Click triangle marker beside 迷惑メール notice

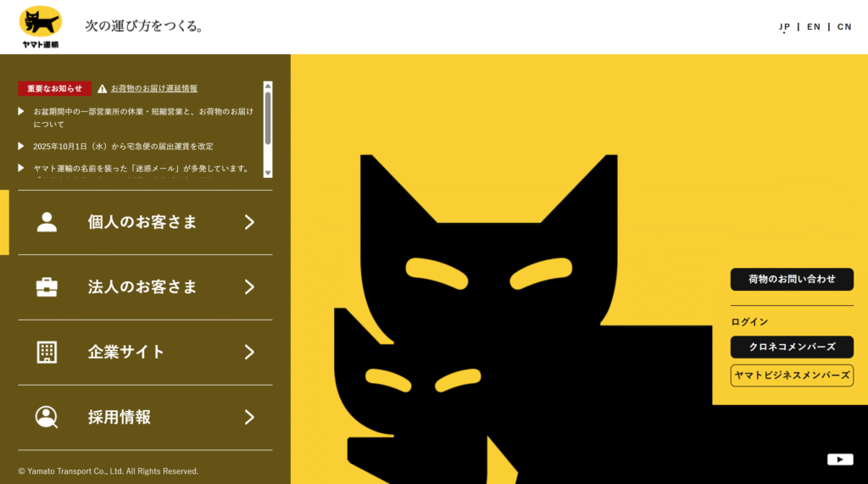(21, 168)
